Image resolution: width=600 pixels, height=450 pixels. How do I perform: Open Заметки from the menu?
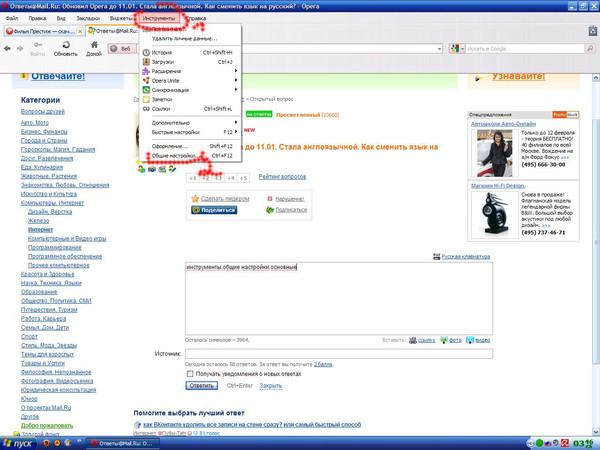click(x=190, y=99)
